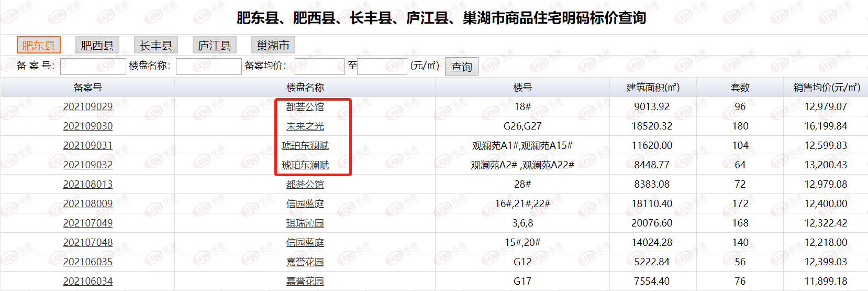Select price value 13,200.43

[826, 165]
